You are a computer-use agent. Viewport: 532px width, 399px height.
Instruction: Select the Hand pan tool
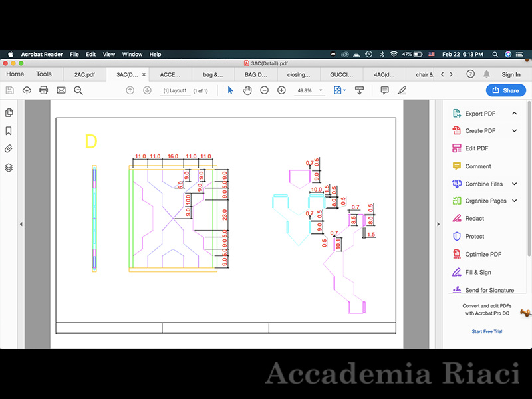(x=247, y=90)
